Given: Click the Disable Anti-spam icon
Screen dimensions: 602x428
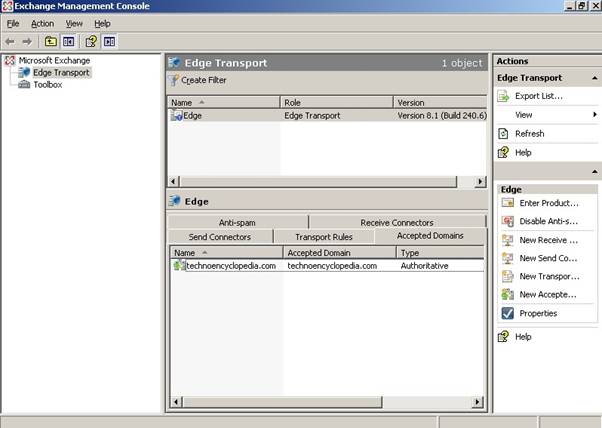Looking at the screenshot, I should (508, 221).
